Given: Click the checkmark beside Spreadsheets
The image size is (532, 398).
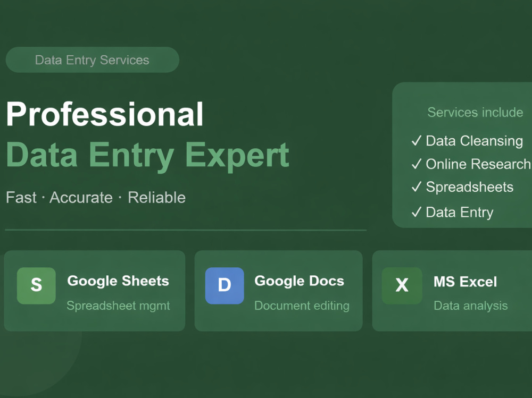Looking at the screenshot, I should (417, 187).
